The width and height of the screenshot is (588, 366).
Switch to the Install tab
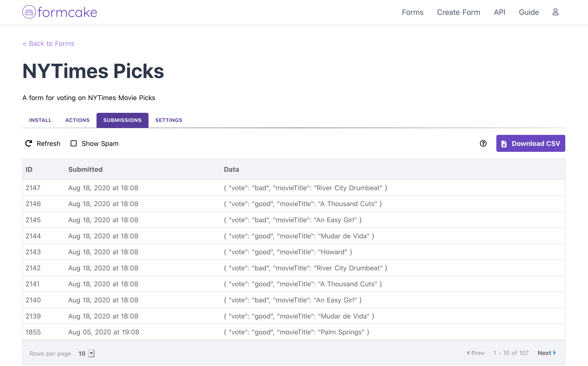coord(40,120)
